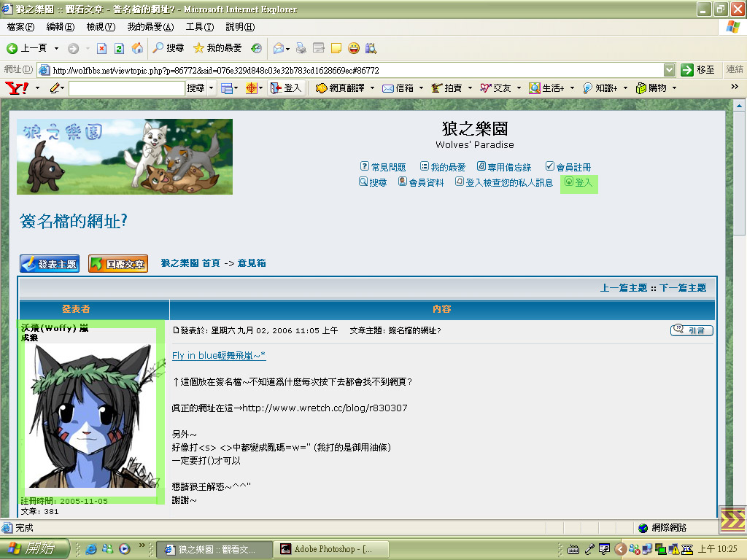Click the Messenger smiley face icon
This screenshot has height=560, width=747.
click(354, 48)
